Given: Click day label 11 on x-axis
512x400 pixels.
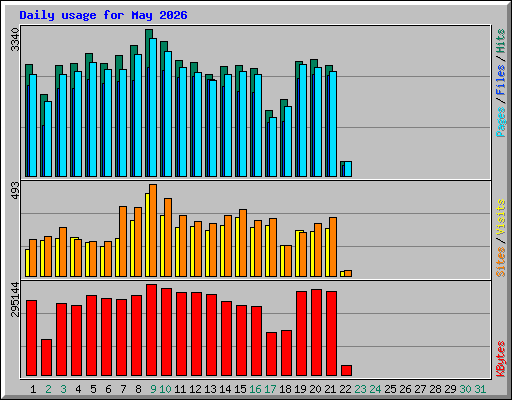Looking at the screenshot, I should click(180, 389).
